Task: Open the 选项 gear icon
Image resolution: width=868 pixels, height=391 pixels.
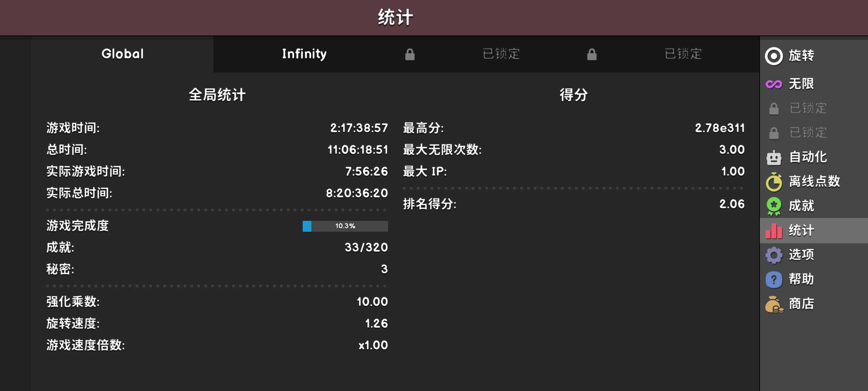Action: [x=774, y=255]
